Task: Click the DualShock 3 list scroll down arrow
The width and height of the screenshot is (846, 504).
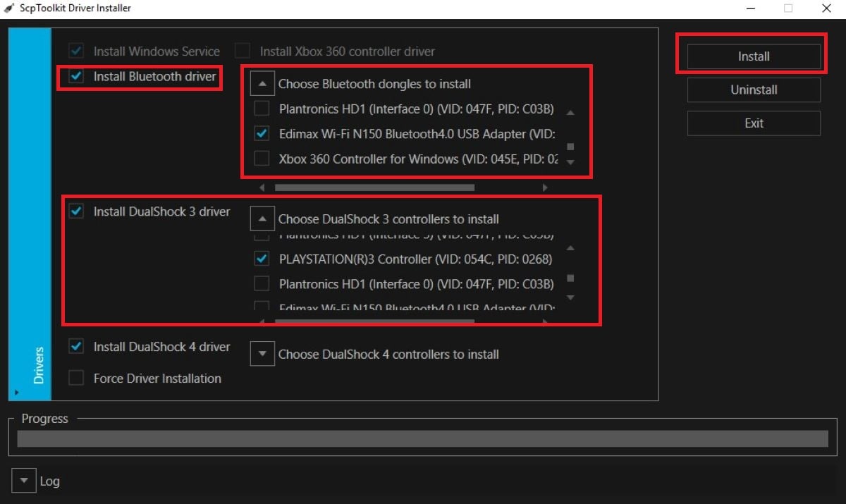Action: 570,297
